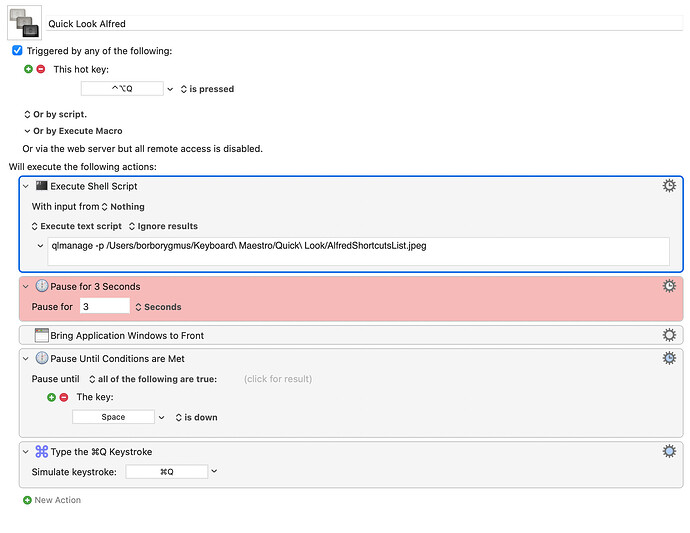Remove the hot key trigger with red minus
The height and width of the screenshot is (533, 690).
tap(41, 69)
